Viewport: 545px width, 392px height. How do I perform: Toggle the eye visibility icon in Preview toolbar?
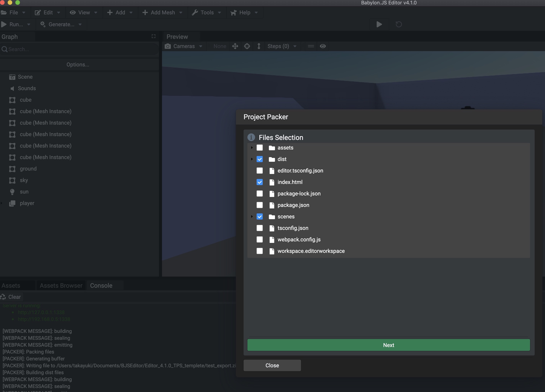coord(323,46)
